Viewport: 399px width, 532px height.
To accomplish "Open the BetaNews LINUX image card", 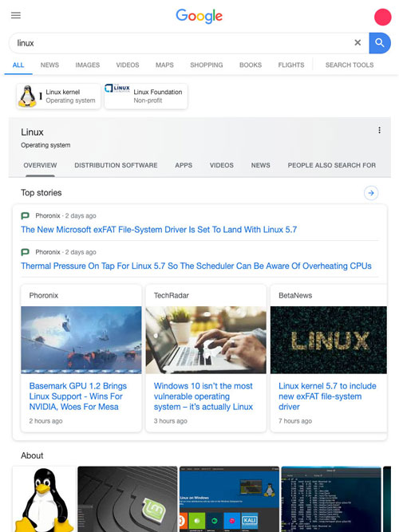I will 328,340.
